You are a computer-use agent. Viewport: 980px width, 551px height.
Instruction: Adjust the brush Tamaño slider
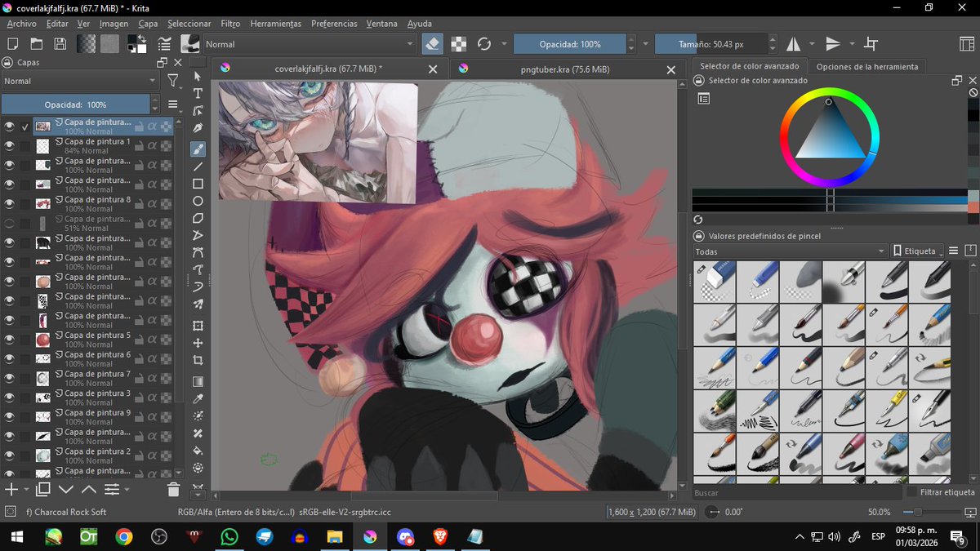click(710, 44)
